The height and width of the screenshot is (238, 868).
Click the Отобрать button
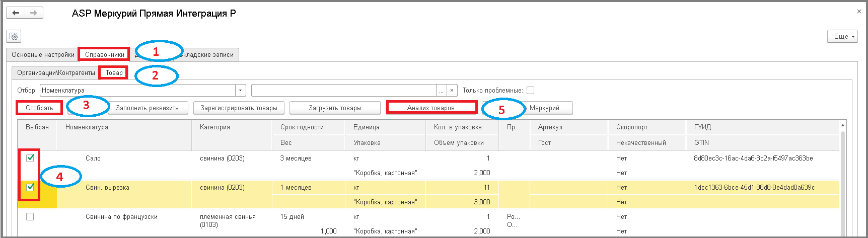pyautogui.click(x=39, y=108)
